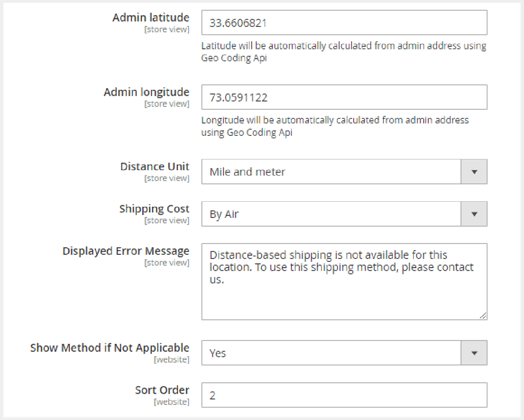The width and height of the screenshot is (524, 420).
Task: Click the 'Yes' value in Show Method select
Action: point(331,353)
